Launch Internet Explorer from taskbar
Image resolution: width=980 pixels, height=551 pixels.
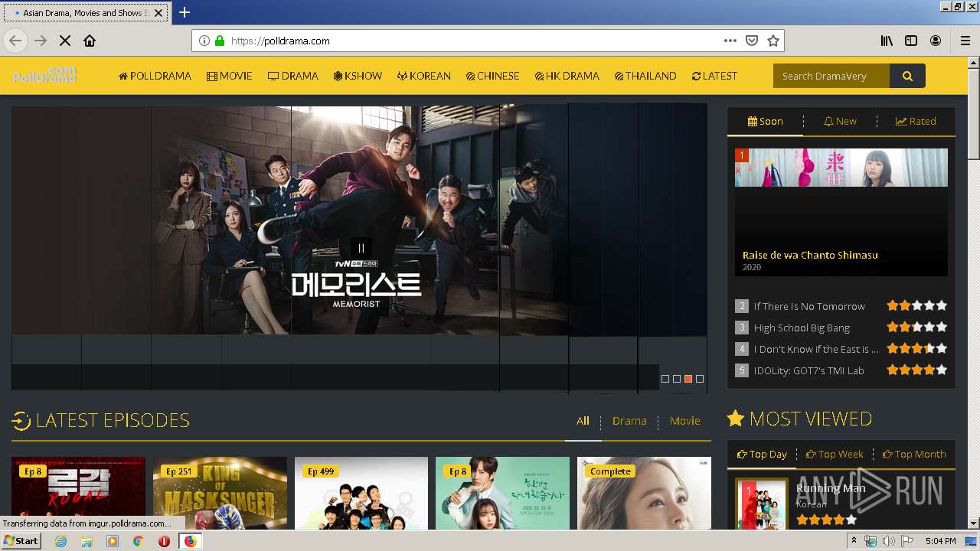pos(60,541)
